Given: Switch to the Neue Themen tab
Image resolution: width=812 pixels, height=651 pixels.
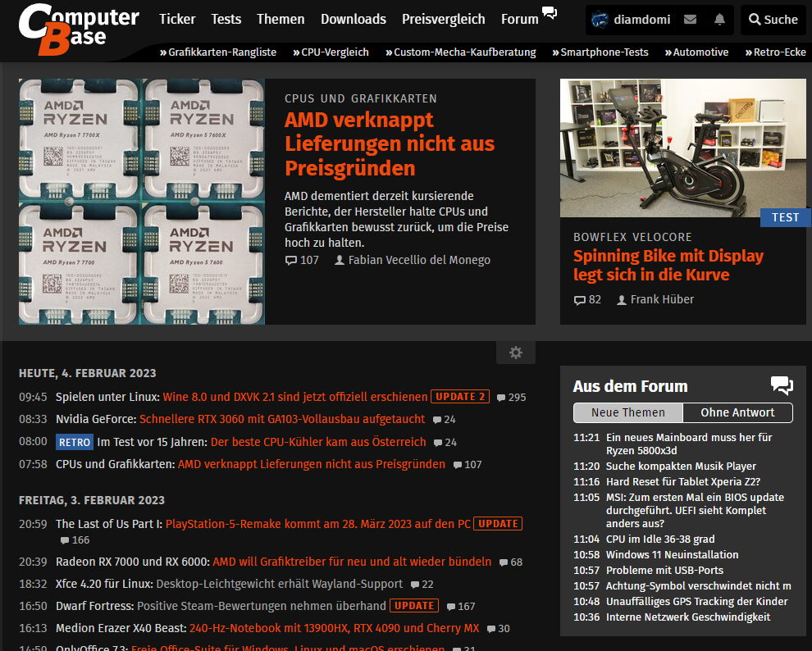Looking at the screenshot, I should pyautogui.click(x=628, y=412).
